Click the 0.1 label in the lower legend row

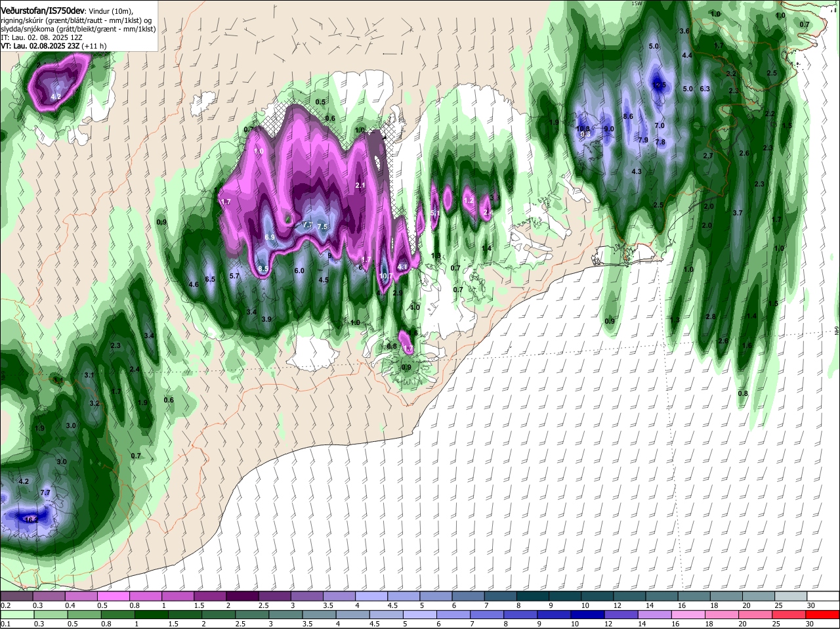pos(5,624)
